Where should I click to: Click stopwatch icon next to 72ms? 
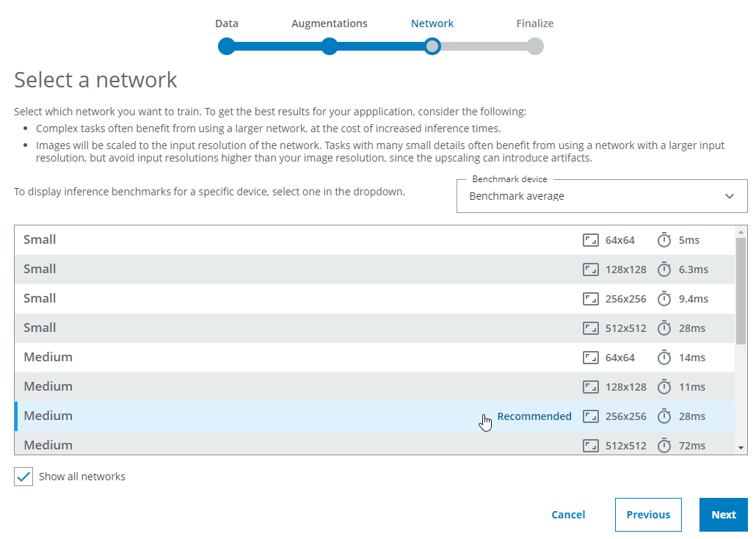click(664, 446)
